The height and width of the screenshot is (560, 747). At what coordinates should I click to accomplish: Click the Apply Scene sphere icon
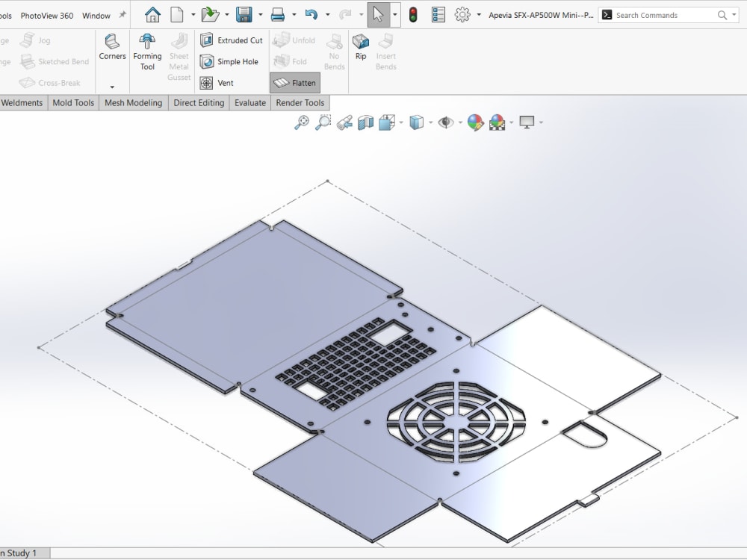tap(497, 122)
